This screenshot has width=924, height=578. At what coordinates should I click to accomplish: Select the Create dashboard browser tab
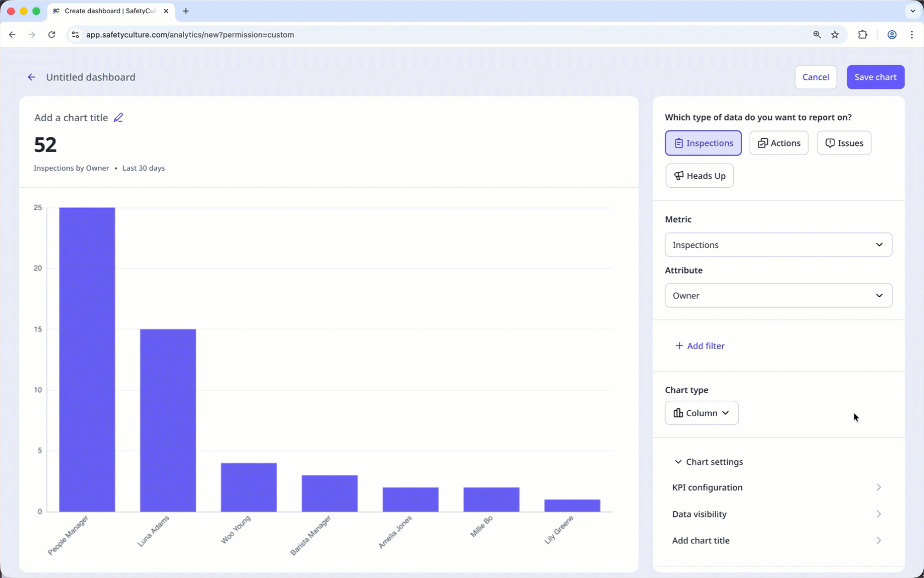pyautogui.click(x=110, y=11)
